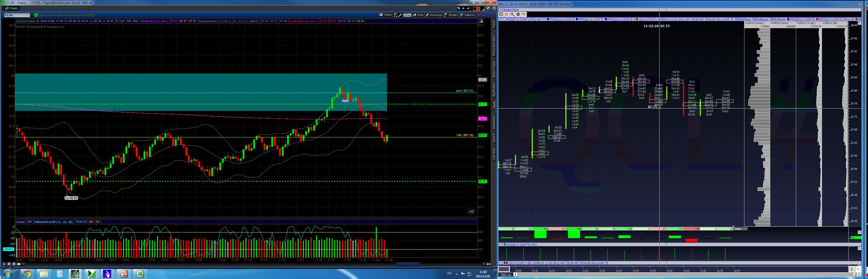Click the chart price scale settings icon

click(481, 21)
